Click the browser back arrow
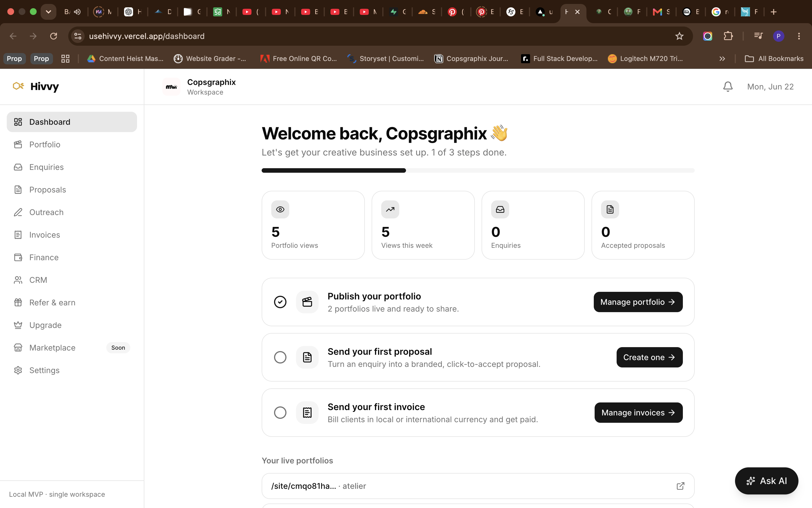Screen dimensions: 812x508 13,36
